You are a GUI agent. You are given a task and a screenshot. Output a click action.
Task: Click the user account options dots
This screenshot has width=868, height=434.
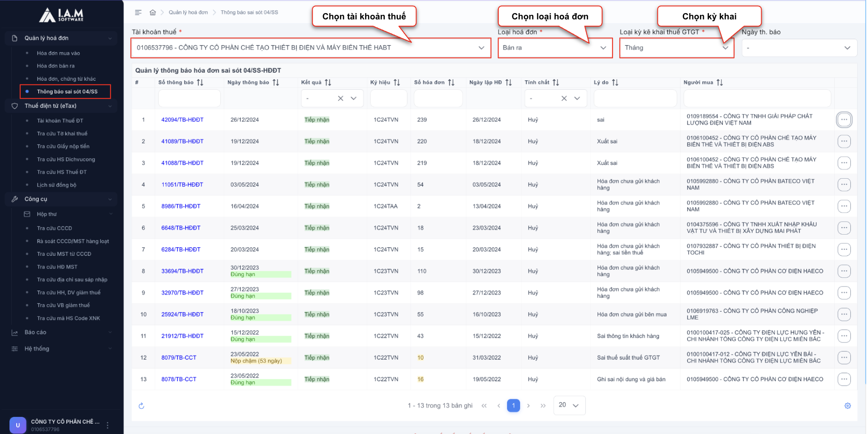(x=108, y=425)
